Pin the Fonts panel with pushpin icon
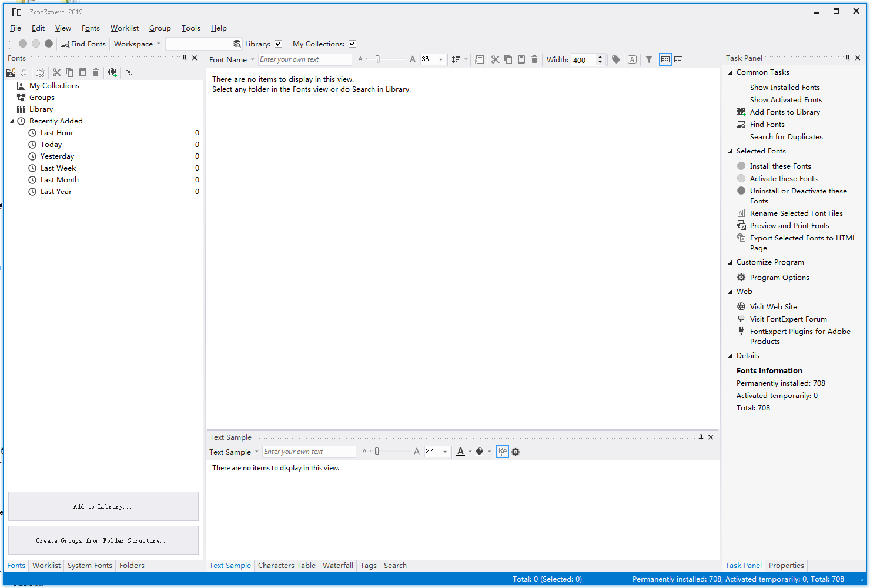 pyautogui.click(x=185, y=58)
